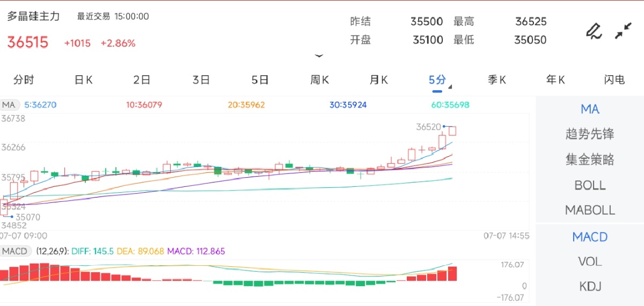Click the MA 30:35924 legend value
The image size is (644, 306).
(348, 105)
